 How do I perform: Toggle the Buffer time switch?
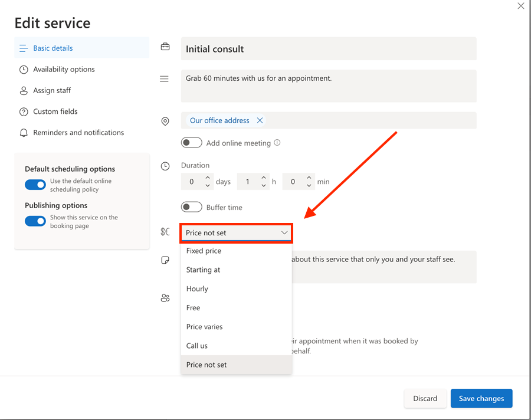pyautogui.click(x=191, y=207)
